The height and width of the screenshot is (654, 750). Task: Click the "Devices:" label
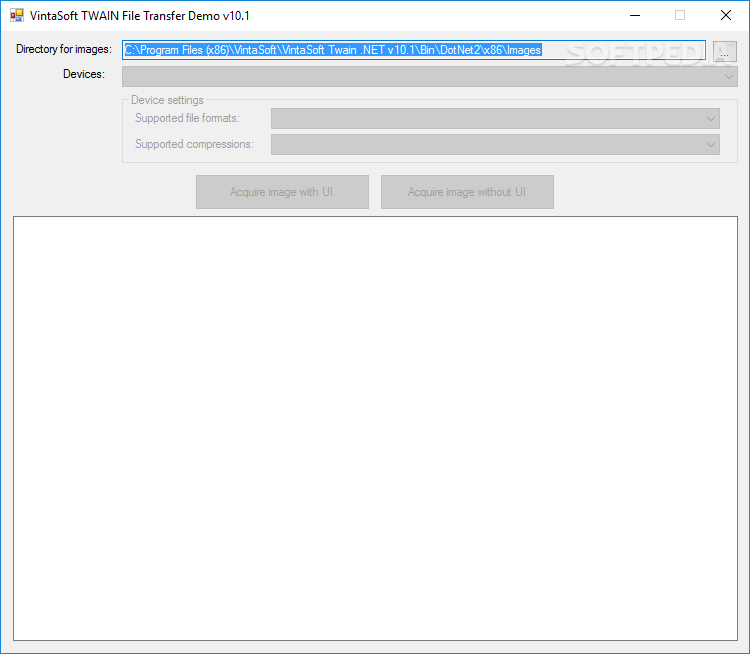[x=84, y=74]
